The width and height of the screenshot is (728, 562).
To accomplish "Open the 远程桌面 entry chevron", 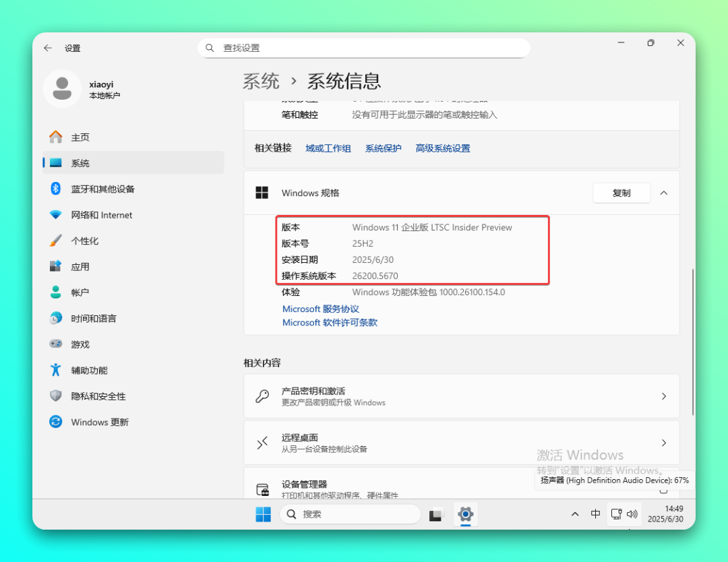I will pos(663,443).
